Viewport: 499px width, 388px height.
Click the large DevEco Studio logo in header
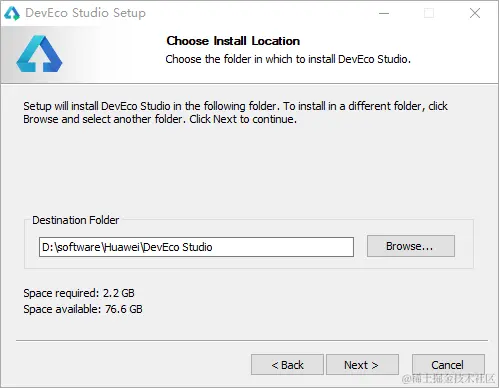pyautogui.click(x=39, y=54)
